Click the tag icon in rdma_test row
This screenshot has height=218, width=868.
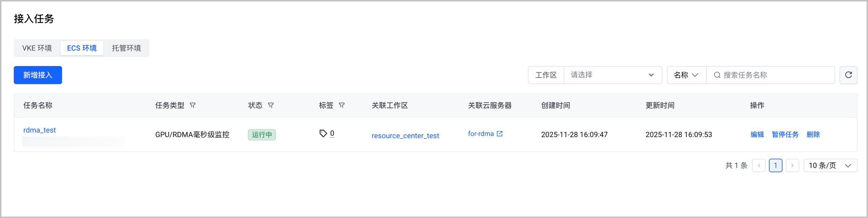click(323, 134)
